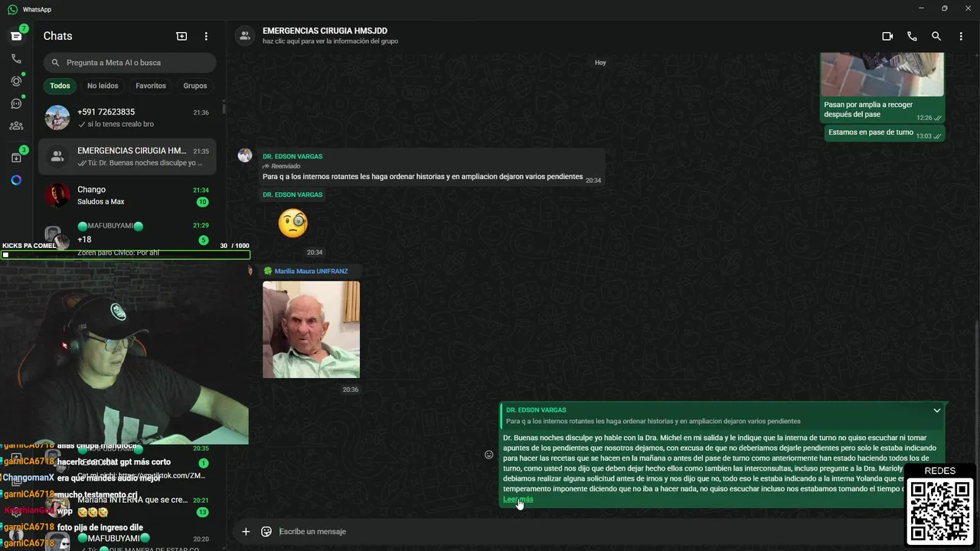Click the +591 72623835 profile picture
Screen dimensions: 980x551
[x=57, y=118]
